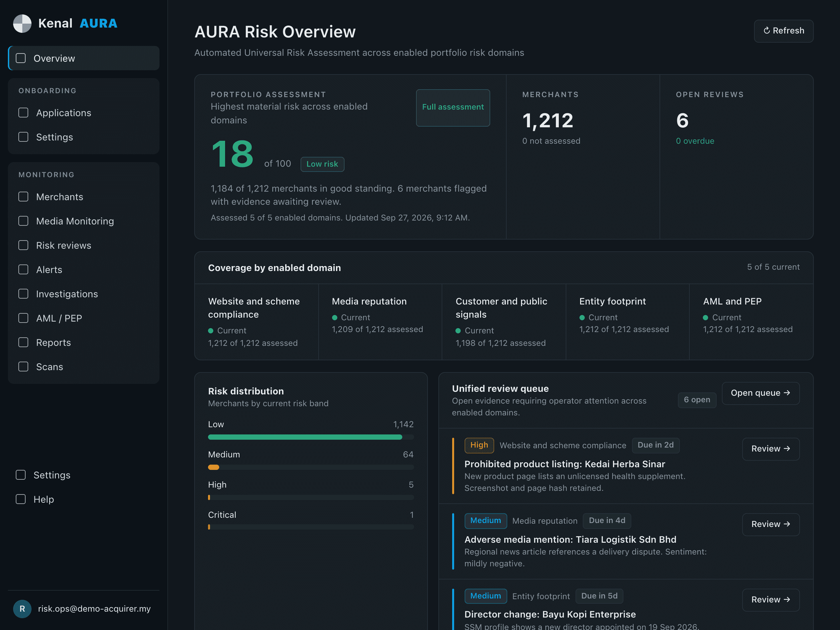Click the Reports sidebar icon
Image resolution: width=840 pixels, height=630 pixels.
24,343
